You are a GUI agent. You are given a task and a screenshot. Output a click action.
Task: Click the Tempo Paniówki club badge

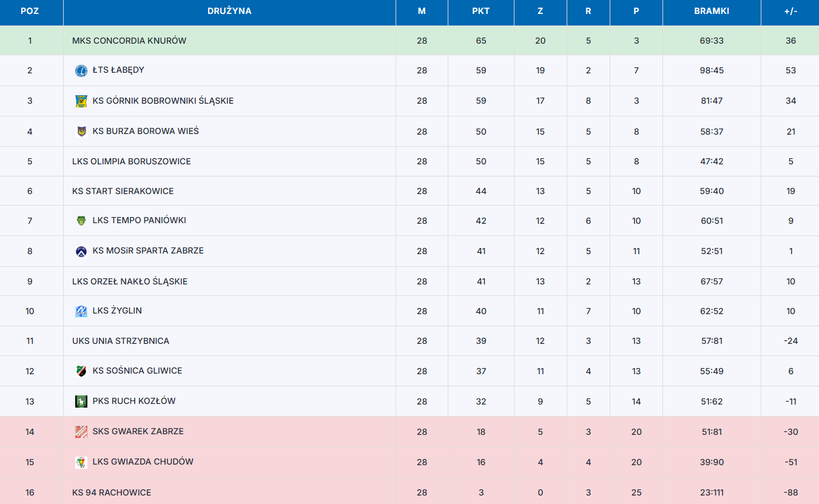(x=81, y=221)
